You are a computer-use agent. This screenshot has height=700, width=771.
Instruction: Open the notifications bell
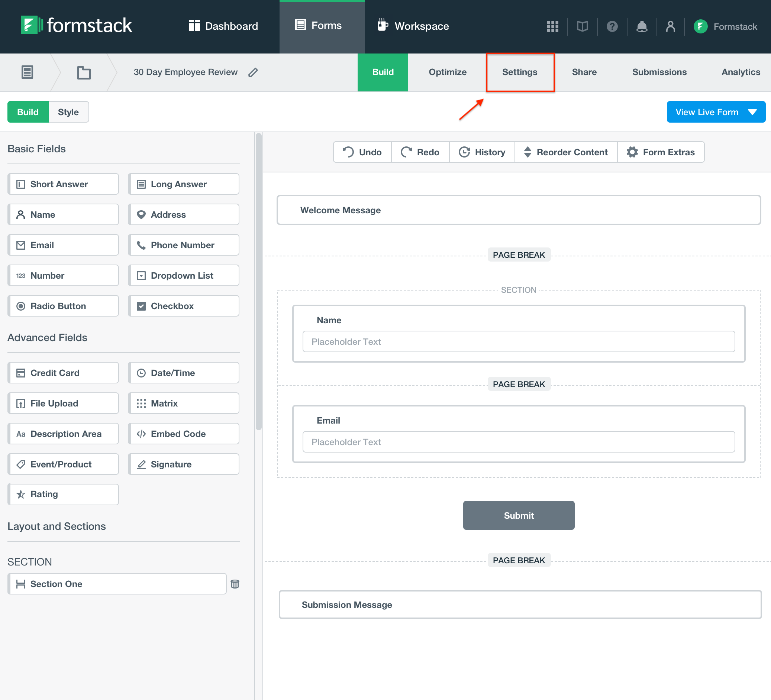coord(641,26)
